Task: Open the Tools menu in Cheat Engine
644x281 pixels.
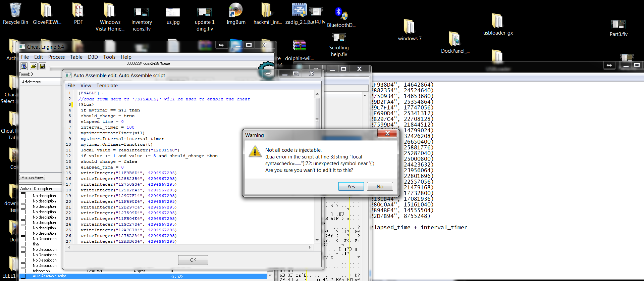Action: (109, 57)
